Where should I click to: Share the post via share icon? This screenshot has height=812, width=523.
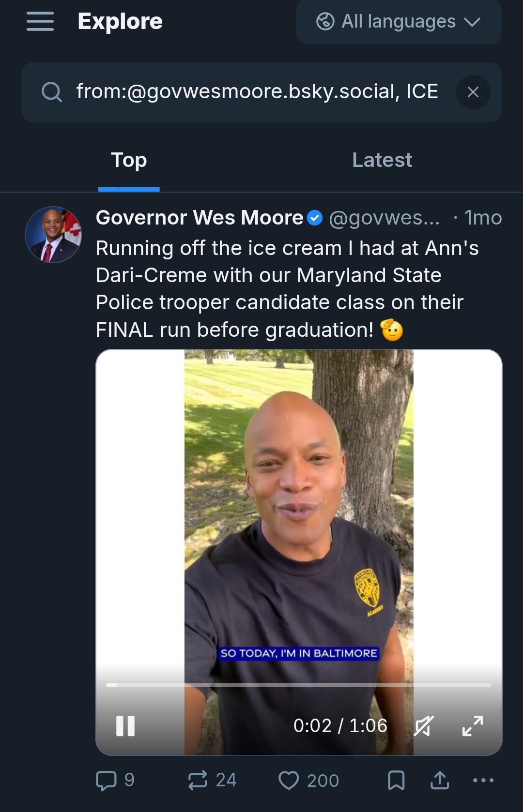(x=440, y=780)
